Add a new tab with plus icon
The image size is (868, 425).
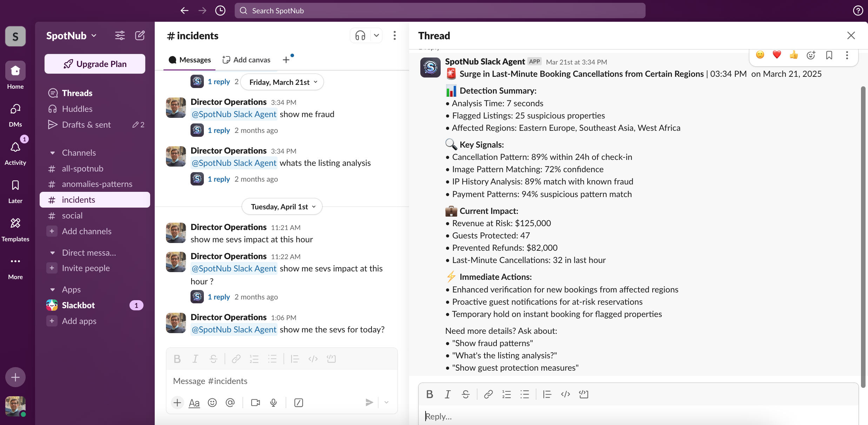pyautogui.click(x=286, y=60)
